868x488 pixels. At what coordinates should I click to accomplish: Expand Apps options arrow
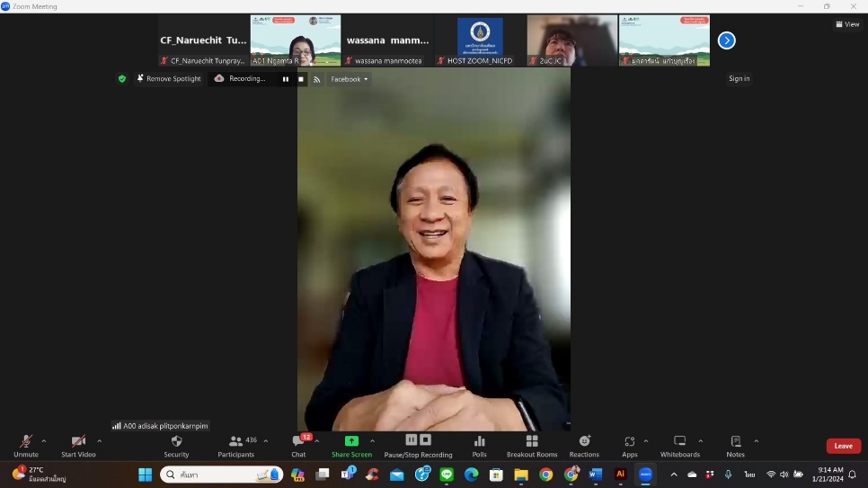pyautogui.click(x=645, y=441)
